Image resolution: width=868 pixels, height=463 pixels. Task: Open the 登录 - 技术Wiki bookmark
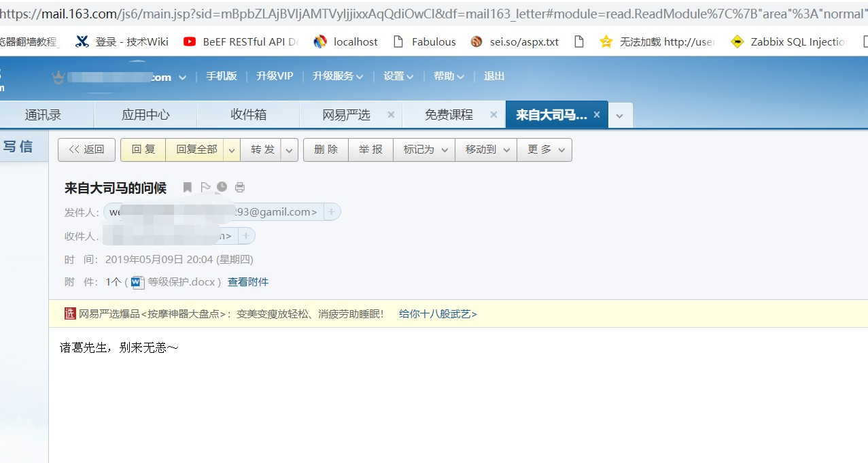point(122,42)
